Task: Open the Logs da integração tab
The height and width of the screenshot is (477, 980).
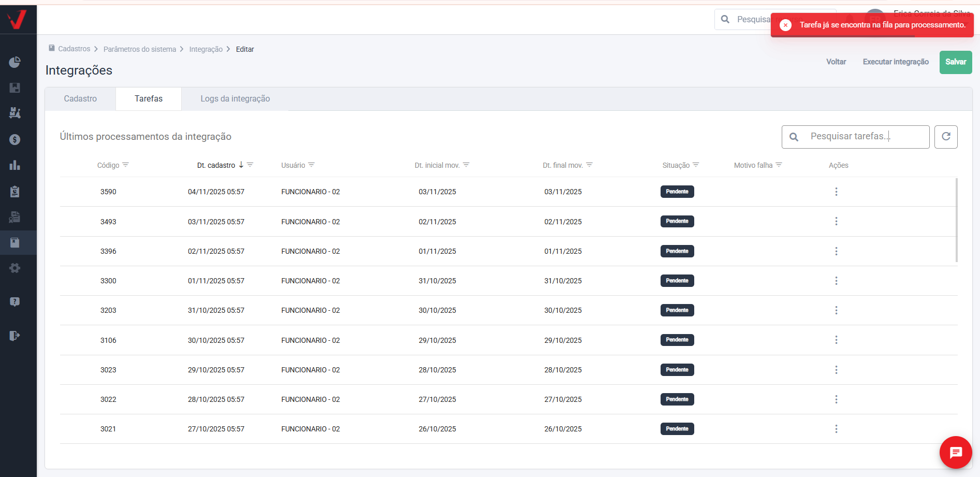Action: click(235, 99)
